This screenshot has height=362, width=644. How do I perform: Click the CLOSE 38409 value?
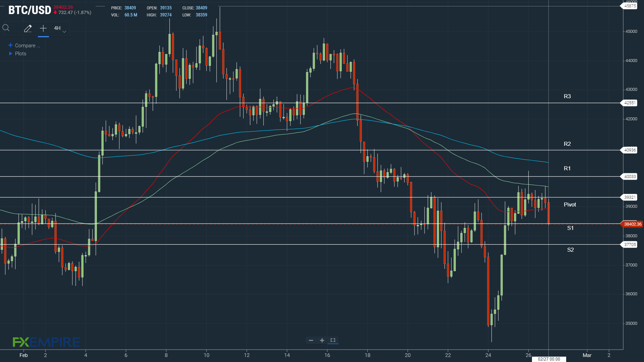point(201,8)
